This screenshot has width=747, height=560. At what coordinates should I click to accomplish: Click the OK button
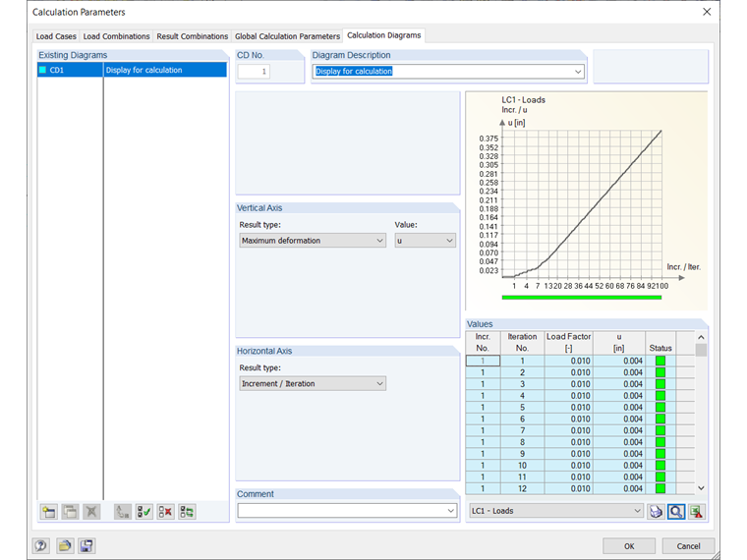click(629, 546)
